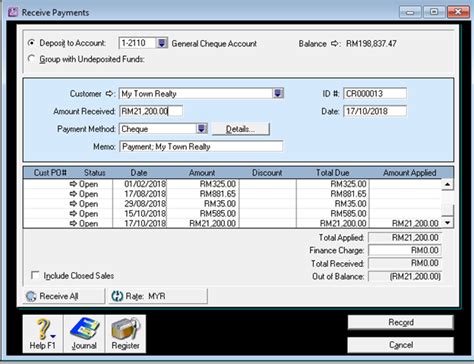The image size is (474, 364).
Task: Tick the Include Closed Sales checkbox
Action: (x=35, y=275)
